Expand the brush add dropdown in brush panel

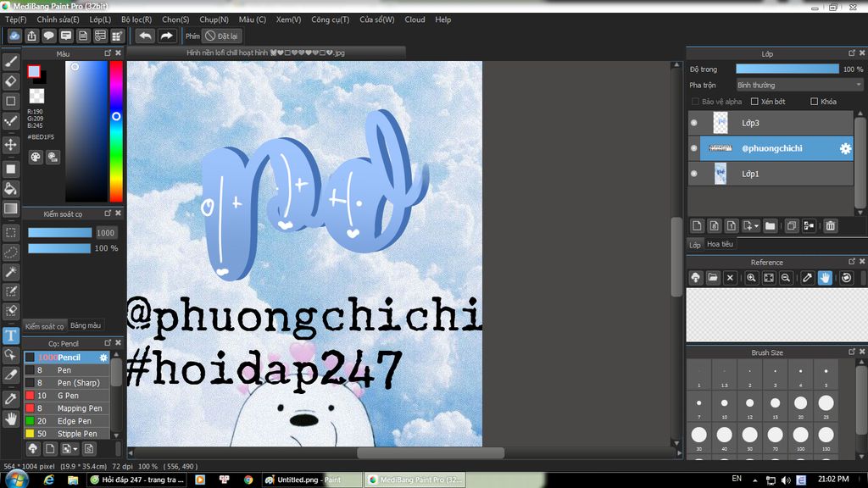point(75,449)
